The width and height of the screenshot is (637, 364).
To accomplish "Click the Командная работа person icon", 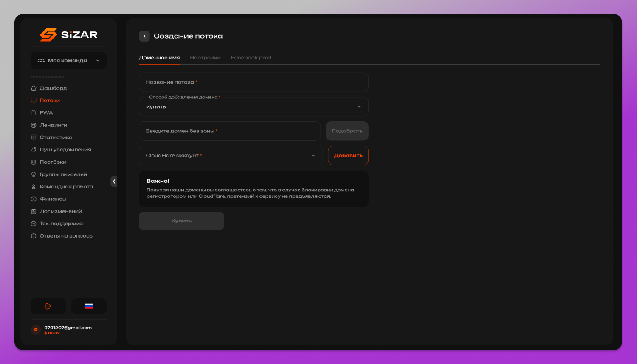I will click(x=34, y=187).
